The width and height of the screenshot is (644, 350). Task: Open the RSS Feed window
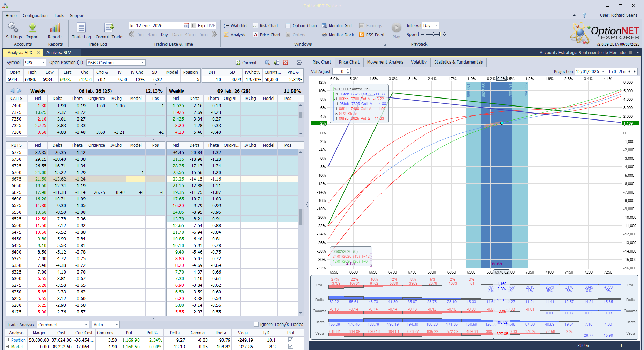[371, 35]
